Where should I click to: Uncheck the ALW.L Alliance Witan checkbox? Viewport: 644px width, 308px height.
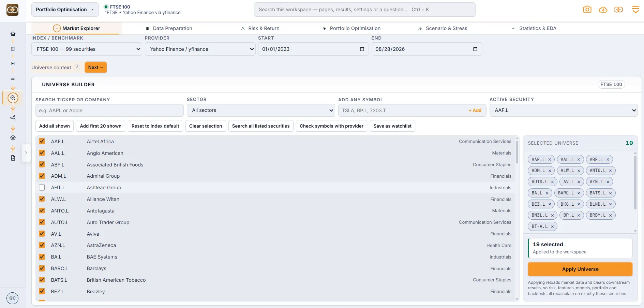[x=42, y=199]
